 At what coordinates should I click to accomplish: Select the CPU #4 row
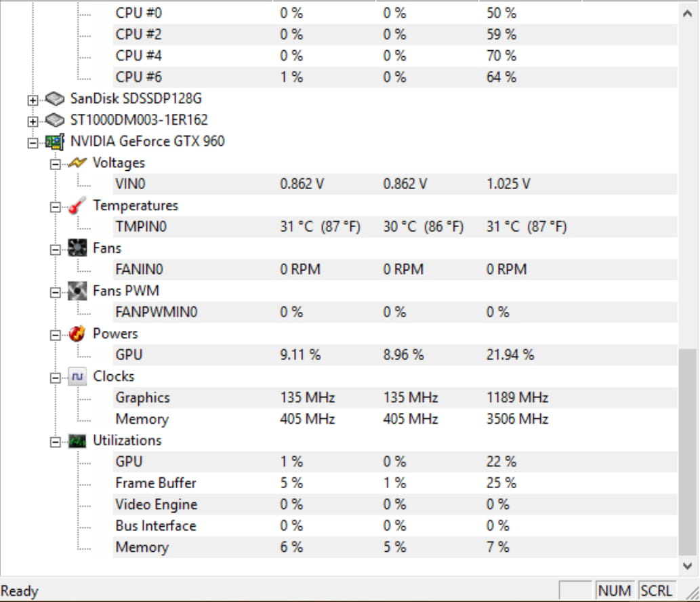tap(395, 56)
